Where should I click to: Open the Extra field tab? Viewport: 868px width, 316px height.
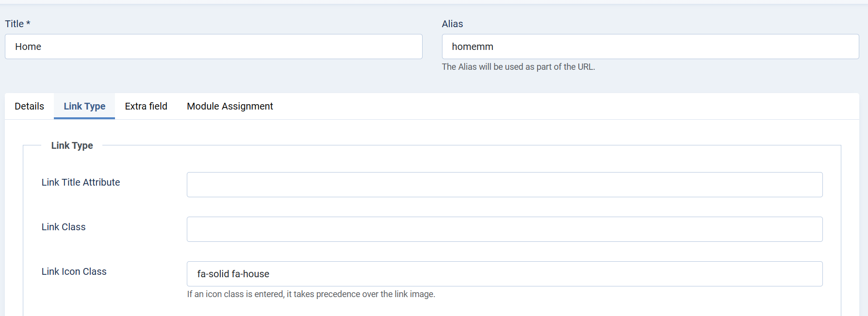[146, 106]
